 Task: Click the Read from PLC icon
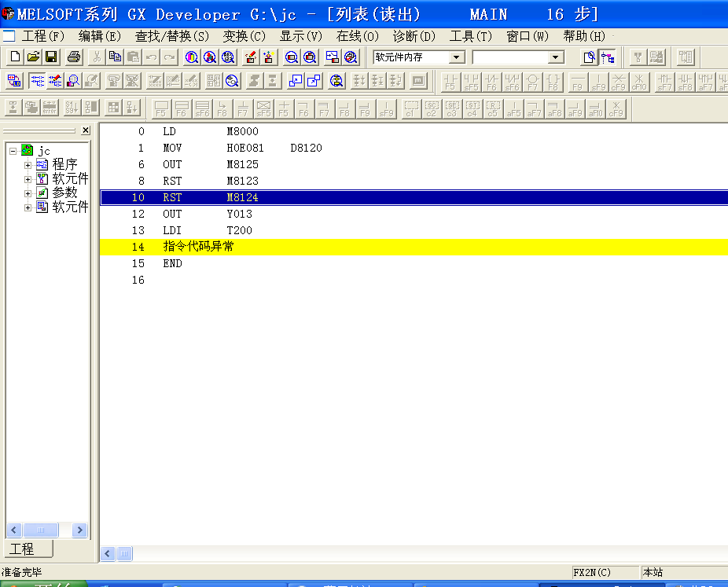click(268, 57)
